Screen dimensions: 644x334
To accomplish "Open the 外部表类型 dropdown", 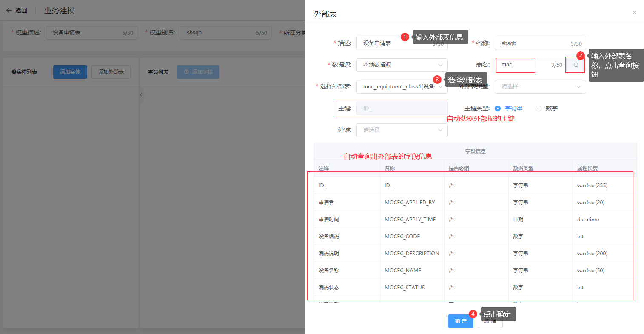I will [x=540, y=87].
